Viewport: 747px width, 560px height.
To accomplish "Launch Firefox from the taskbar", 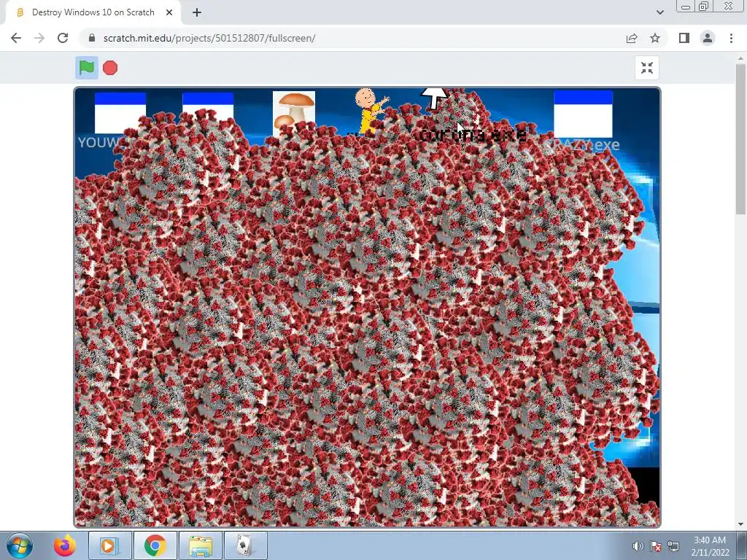I will click(65, 545).
